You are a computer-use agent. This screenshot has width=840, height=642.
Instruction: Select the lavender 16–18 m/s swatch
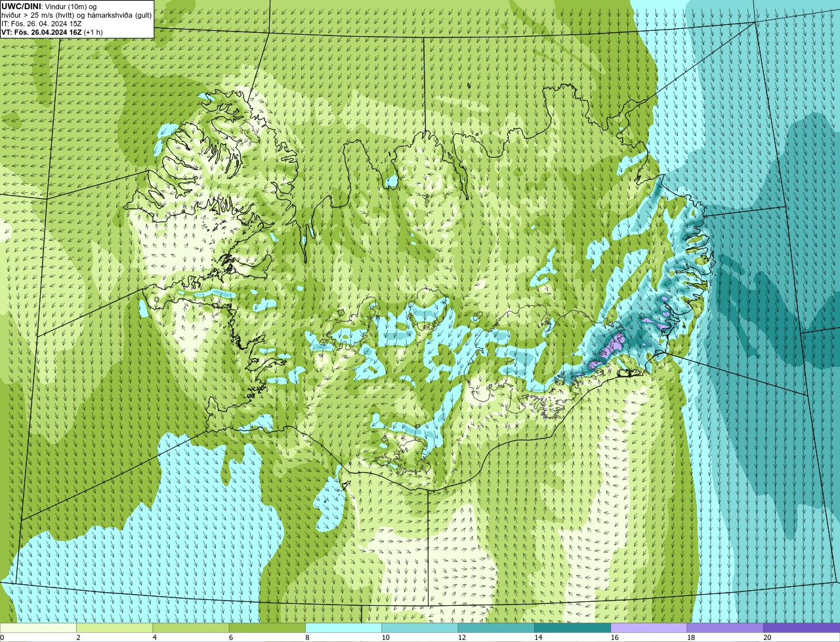(649, 628)
